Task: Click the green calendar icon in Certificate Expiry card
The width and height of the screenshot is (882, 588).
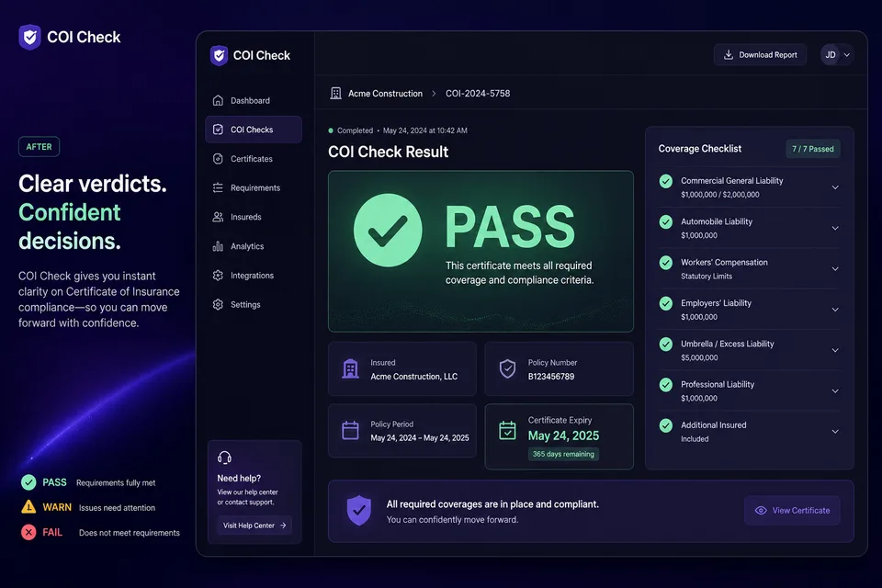Action: coord(507,431)
